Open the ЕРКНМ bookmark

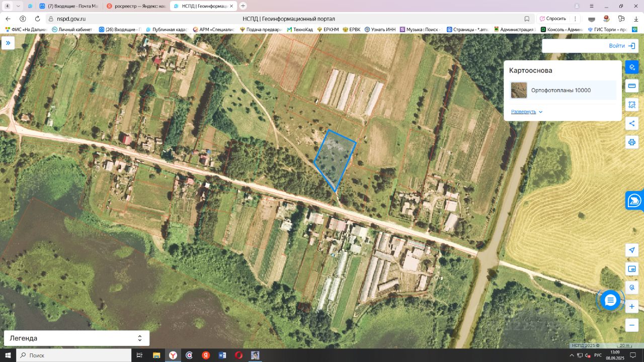click(x=328, y=30)
